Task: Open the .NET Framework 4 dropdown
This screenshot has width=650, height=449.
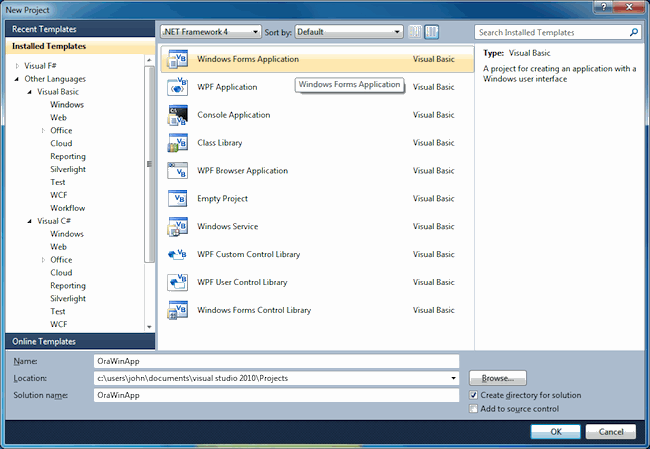Action: (211, 32)
